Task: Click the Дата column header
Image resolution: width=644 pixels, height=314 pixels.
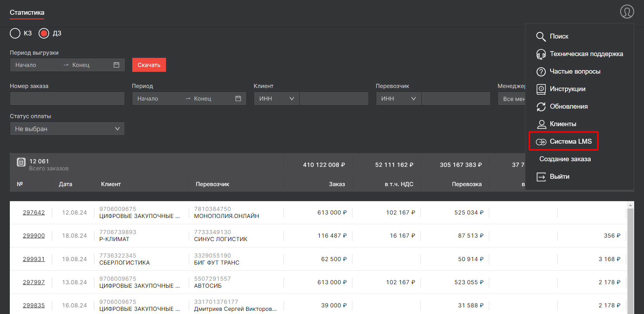Action: pos(66,184)
